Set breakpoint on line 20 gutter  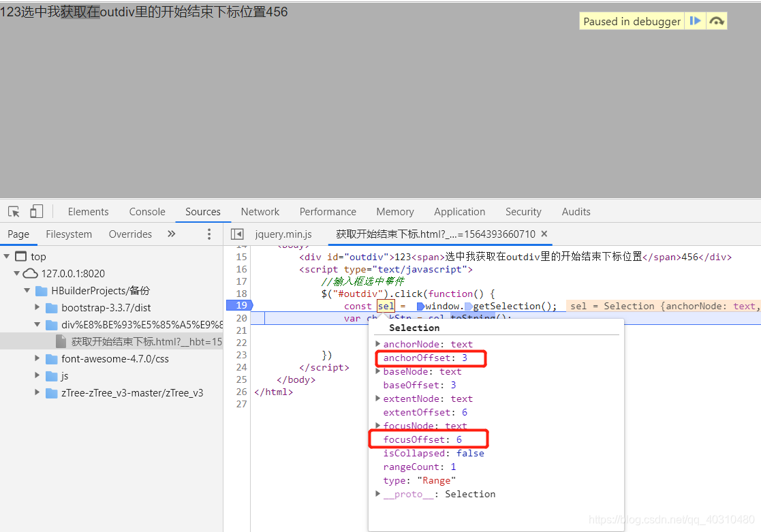[241, 318]
